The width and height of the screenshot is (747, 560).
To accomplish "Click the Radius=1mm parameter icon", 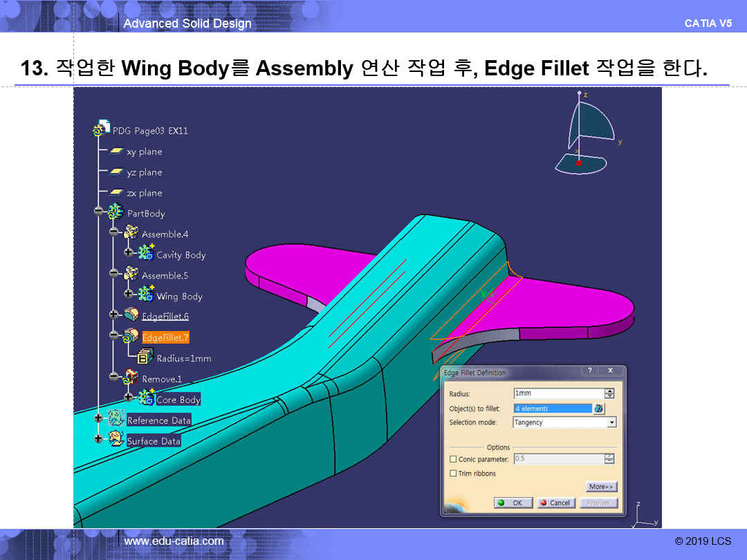I will click(x=145, y=357).
